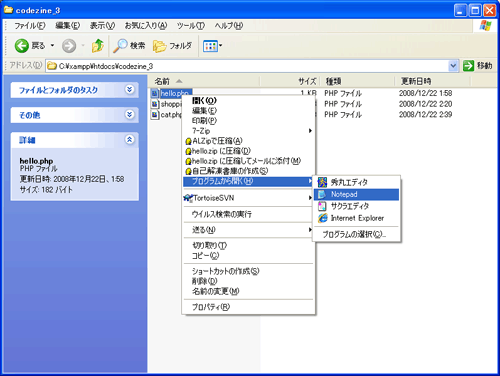Choose 開く(O) in the context menu

249,100
